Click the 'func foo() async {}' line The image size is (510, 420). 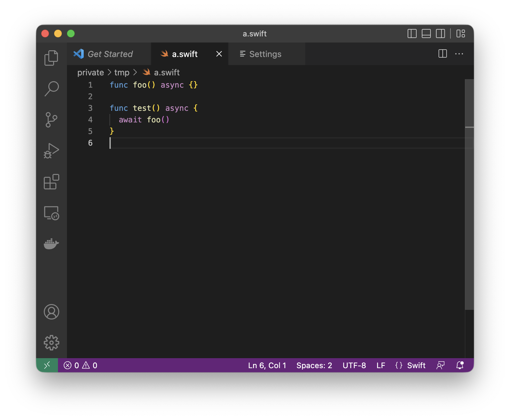154,85
